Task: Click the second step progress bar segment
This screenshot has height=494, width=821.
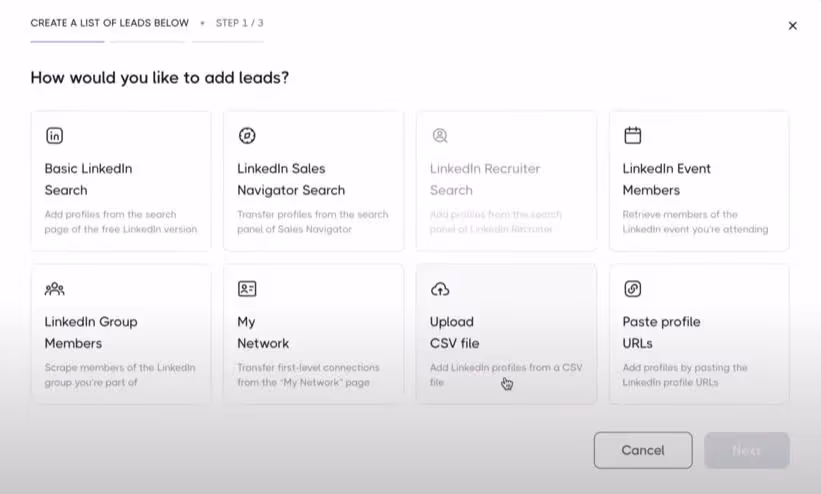Action: point(147,41)
